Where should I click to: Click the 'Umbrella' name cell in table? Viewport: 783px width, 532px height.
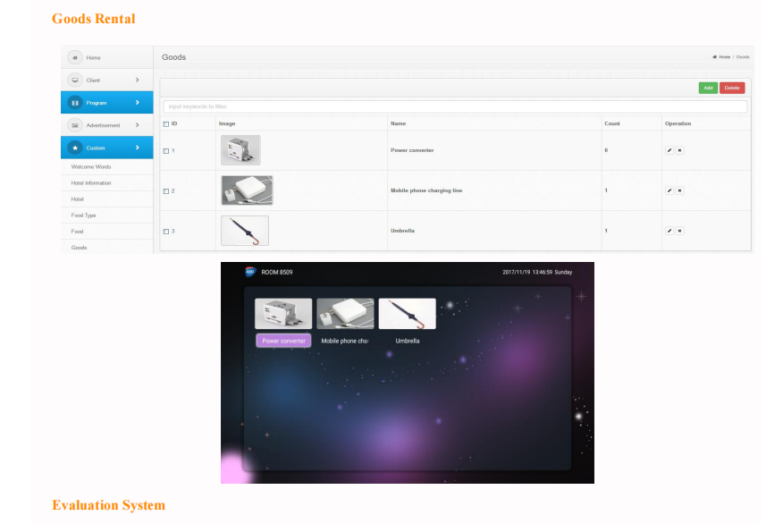point(402,231)
